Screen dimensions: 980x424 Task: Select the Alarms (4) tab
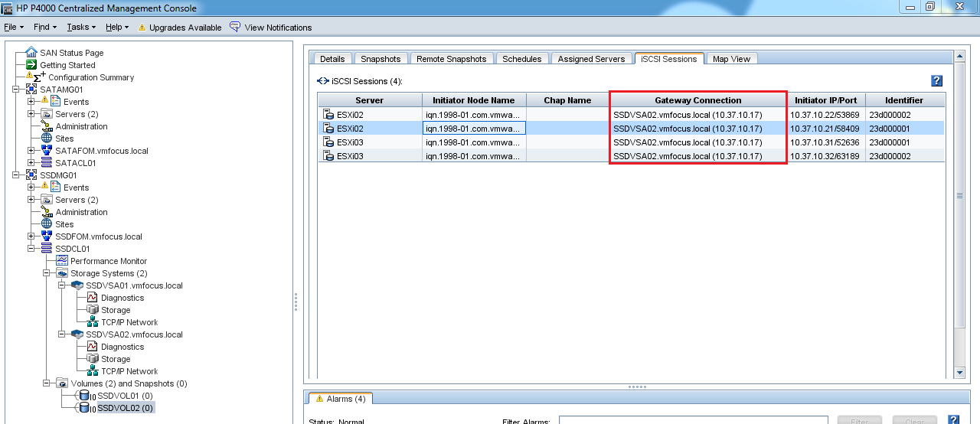click(x=339, y=399)
